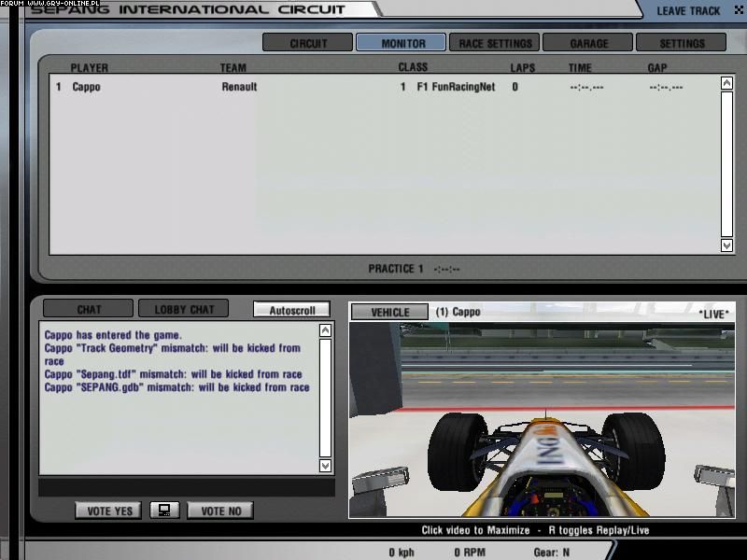Viewport: 747px width, 560px height.
Task: Click the VOTE YES button
Action: coord(108,511)
